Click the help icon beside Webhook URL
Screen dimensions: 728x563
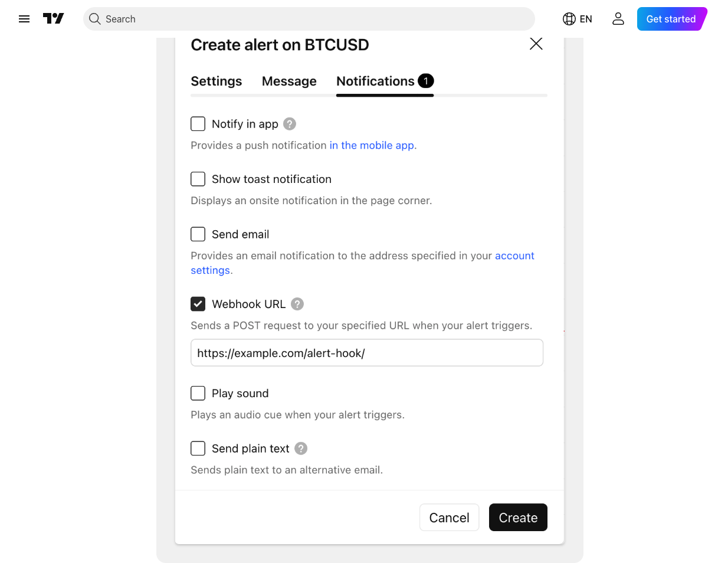click(x=297, y=304)
